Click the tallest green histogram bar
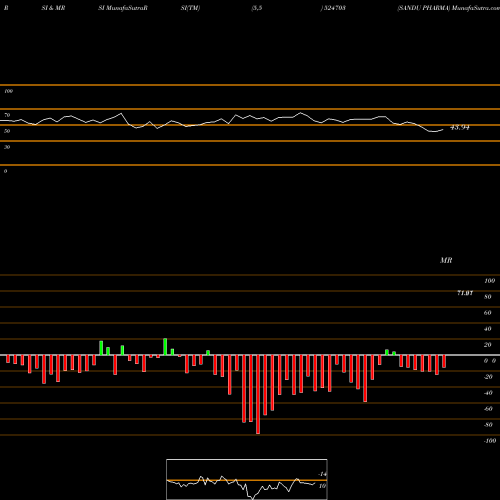The width and height of the screenshot is (500, 500). 165,347
